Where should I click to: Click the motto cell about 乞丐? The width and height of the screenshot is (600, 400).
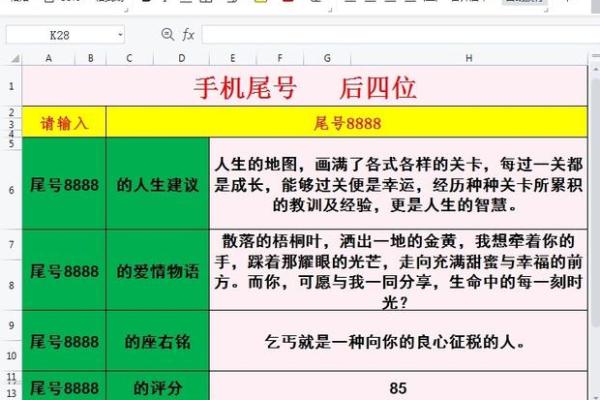click(x=398, y=341)
